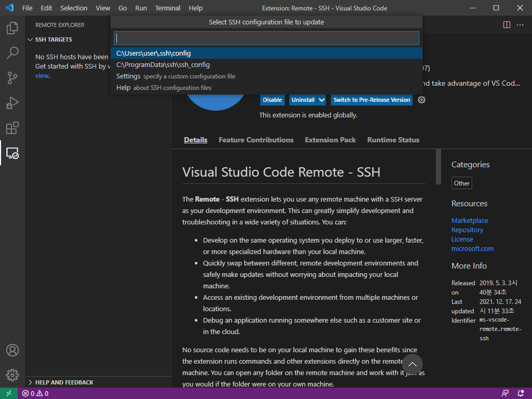
Task: Open errors and warnings indicator in status bar
Action: pos(35,394)
